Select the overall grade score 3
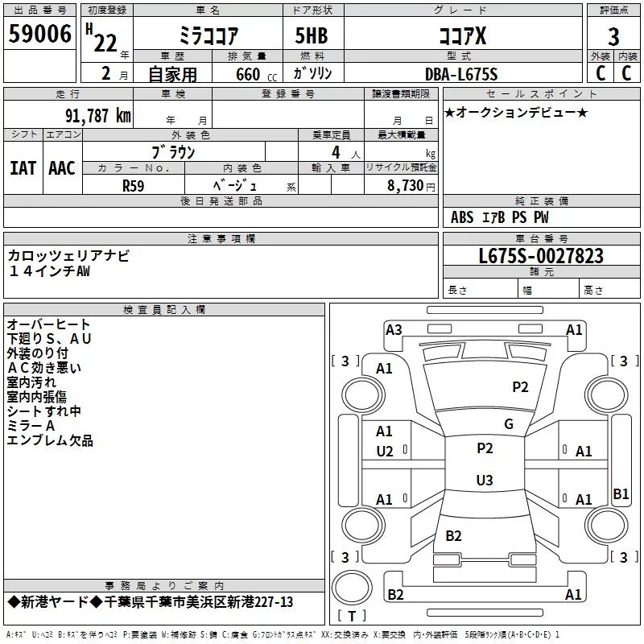Screen dimensions: 644x644 [613, 37]
